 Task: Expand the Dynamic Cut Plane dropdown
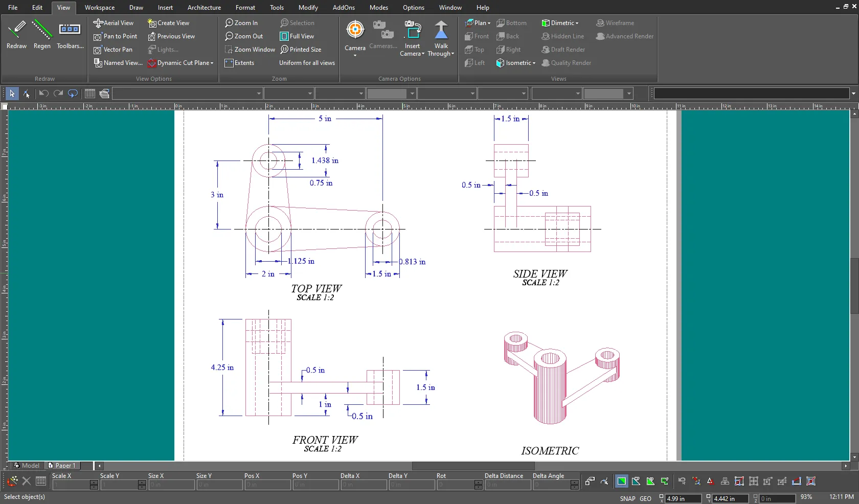pyautogui.click(x=212, y=63)
